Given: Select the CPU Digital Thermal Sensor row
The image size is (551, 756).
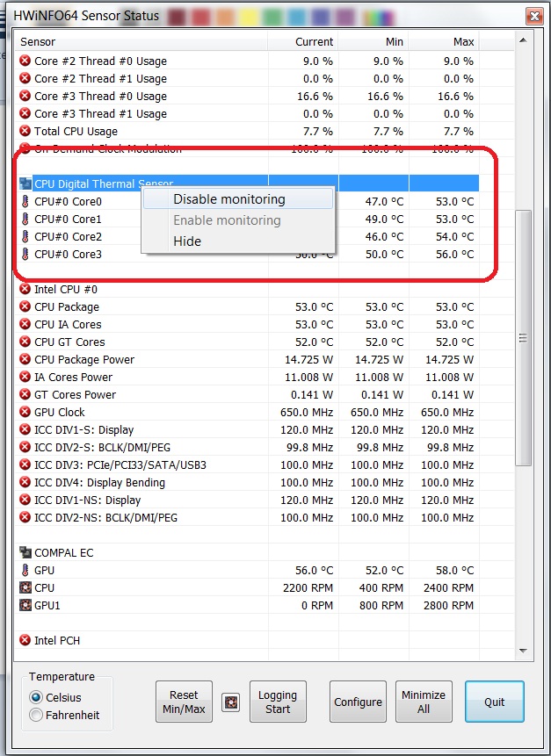Looking at the screenshot, I should point(249,184).
